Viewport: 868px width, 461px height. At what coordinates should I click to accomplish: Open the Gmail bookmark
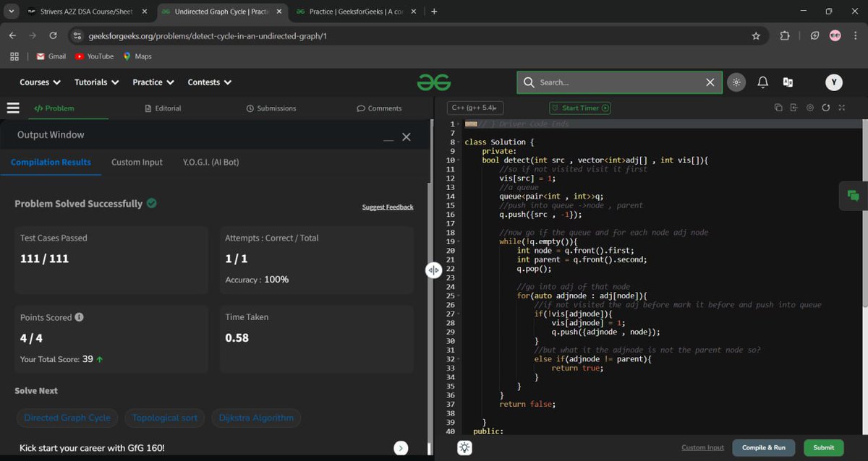pos(51,56)
